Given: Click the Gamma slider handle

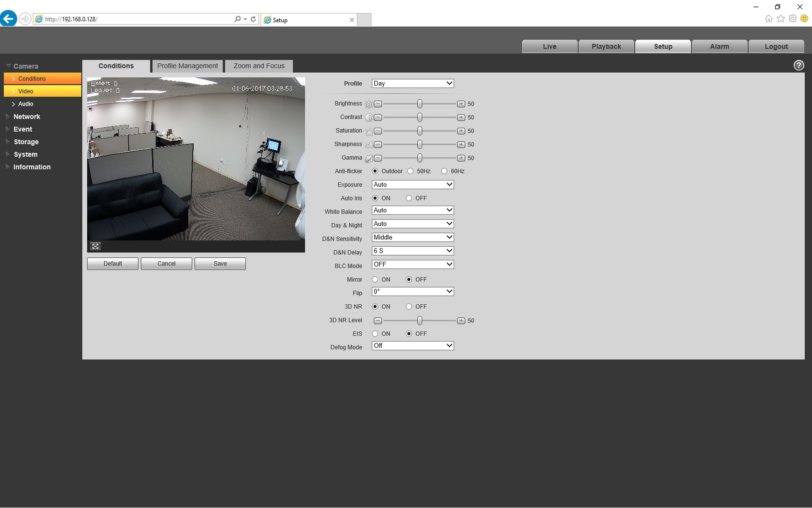Looking at the screenshot, I should (x=420, y=158).
